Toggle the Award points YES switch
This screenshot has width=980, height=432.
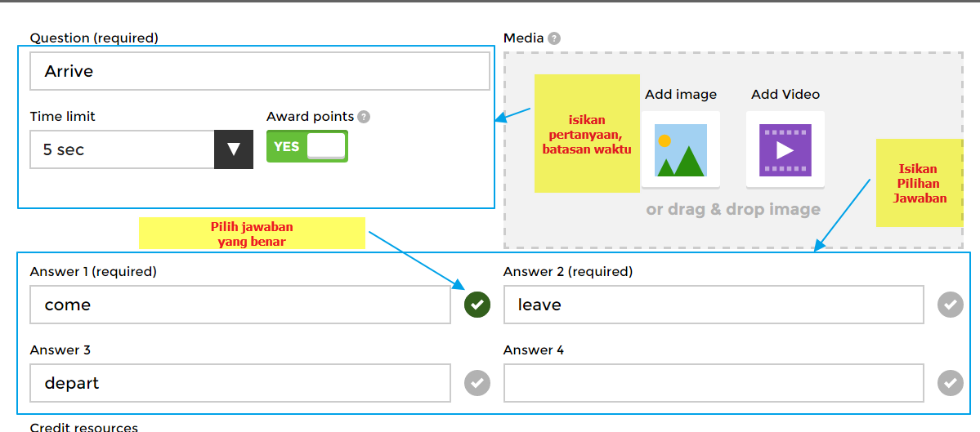(x=307, y=146)
